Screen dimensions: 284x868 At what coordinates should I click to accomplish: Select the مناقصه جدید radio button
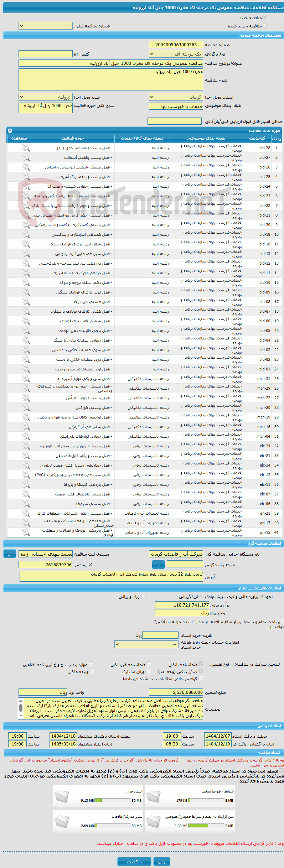264,17
